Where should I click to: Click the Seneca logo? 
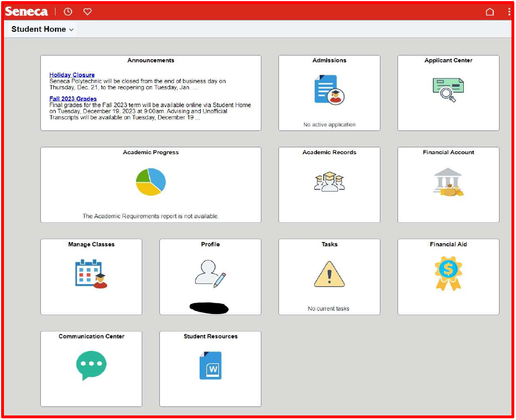point(27,11)
